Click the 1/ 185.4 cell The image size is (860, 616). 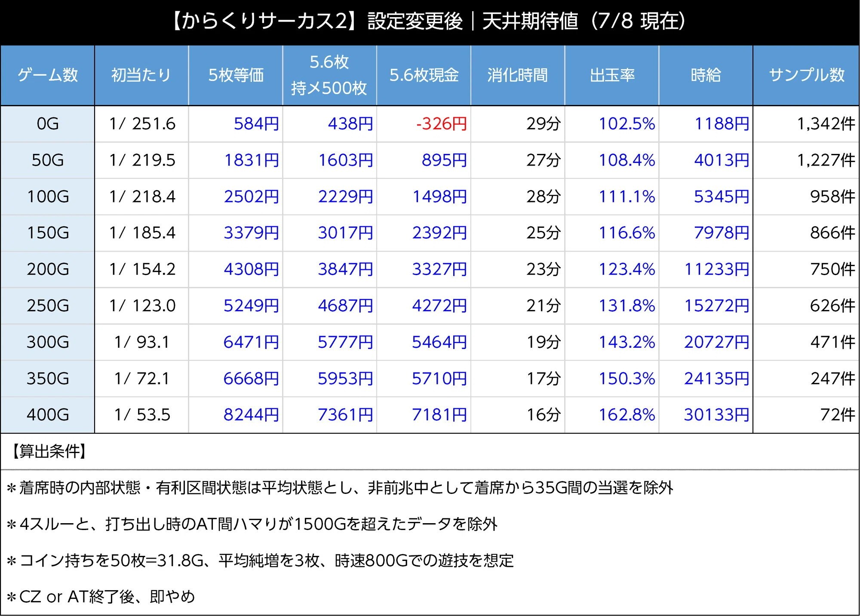coord(142,233)
